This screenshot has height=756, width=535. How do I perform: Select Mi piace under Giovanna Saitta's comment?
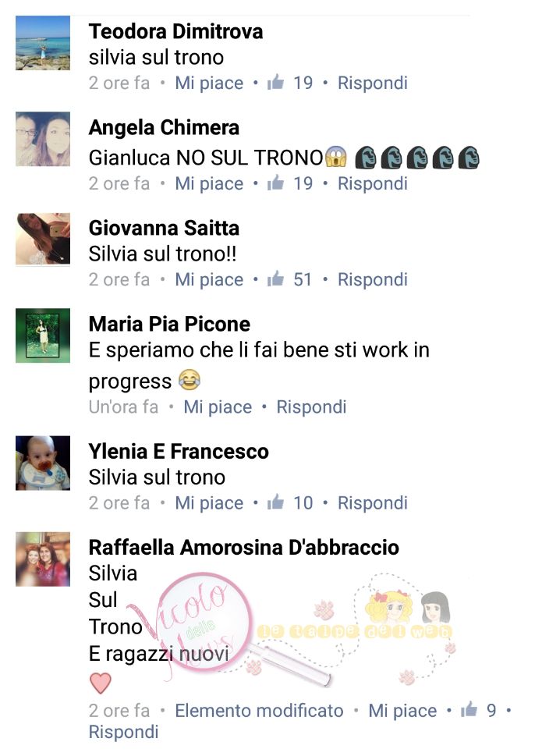point(209,279)
